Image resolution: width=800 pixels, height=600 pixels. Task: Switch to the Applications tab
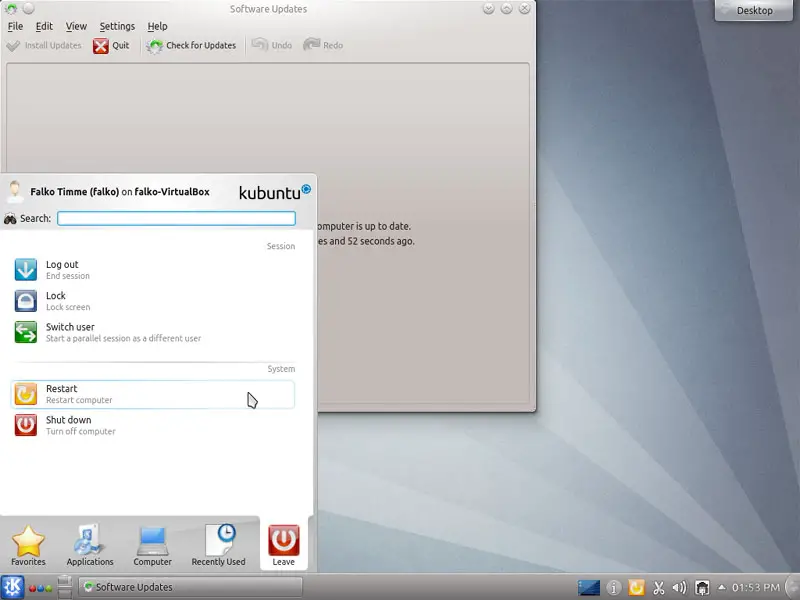(x=90, y=545)
